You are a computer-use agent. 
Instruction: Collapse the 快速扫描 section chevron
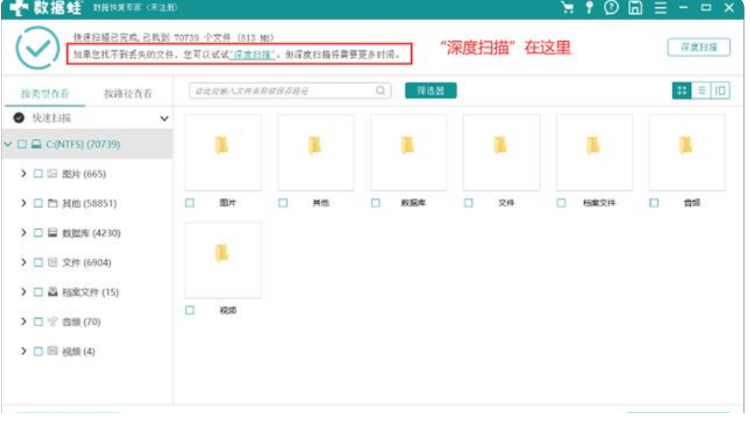(x=164, y=118)
